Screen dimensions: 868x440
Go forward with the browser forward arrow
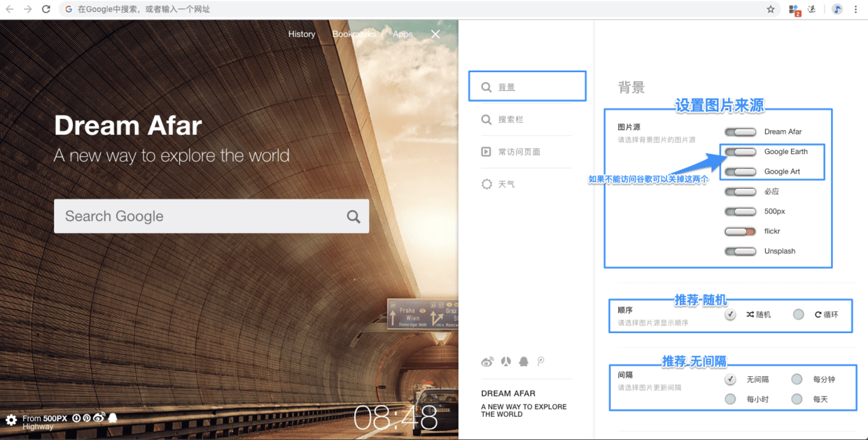tap(27, 9)
